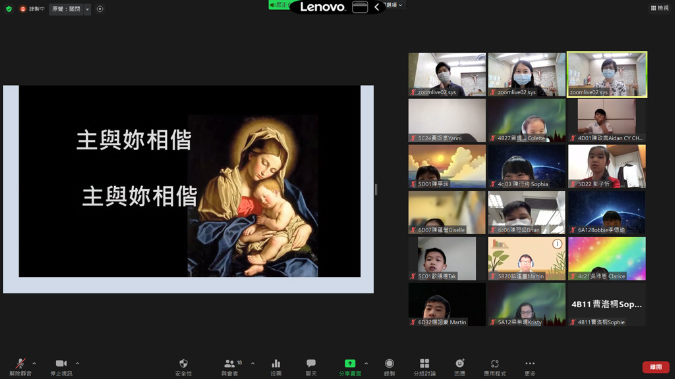Image resolution: width=675 pixels, height=379 pixels.
Task: Click the green encryption shield icon
Action: click(x=9, y=9)
